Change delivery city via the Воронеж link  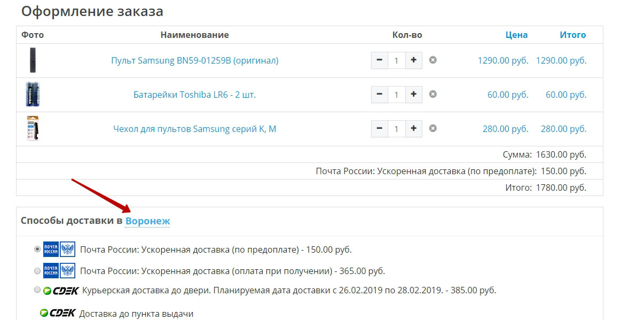[148, 221]
